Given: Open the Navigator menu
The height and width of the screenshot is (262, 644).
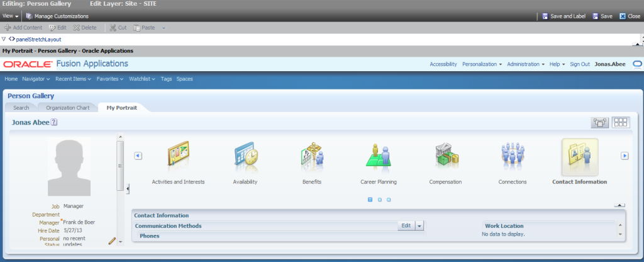Looking at the screenshot, I should click(36, 79).
